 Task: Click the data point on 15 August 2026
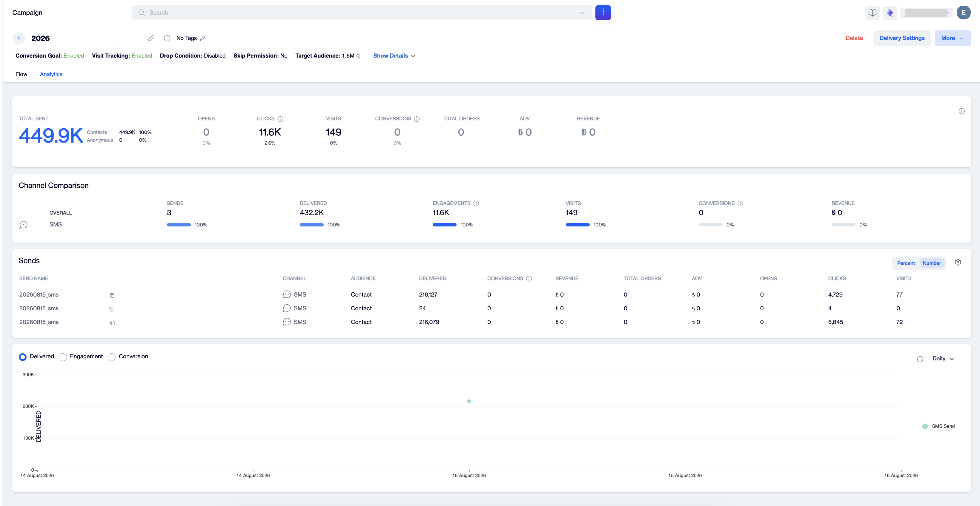coord(469,401)
